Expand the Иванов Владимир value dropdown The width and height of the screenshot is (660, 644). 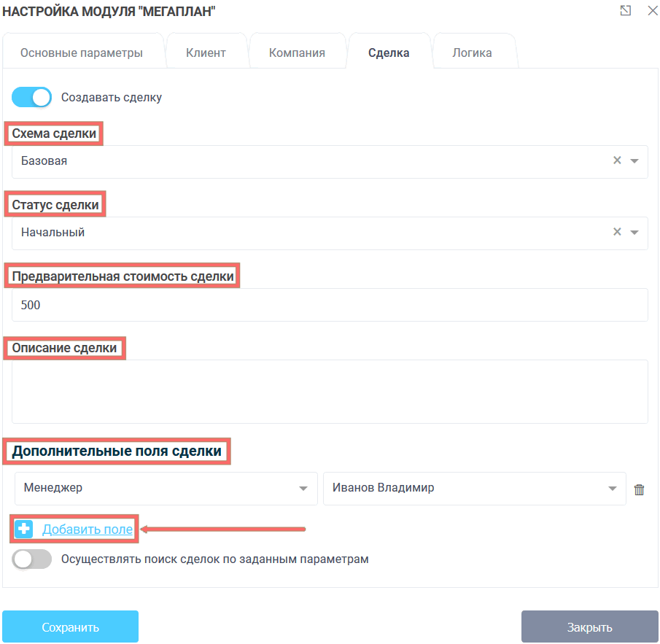coord(613,489)
